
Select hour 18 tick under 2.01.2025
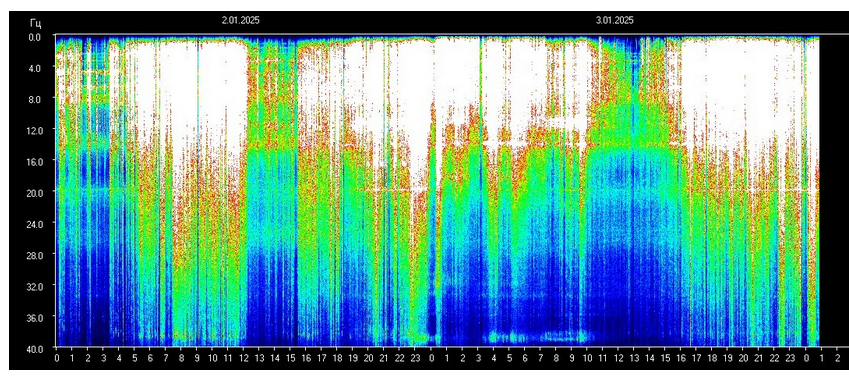pyautogui.click(x=337, y=358)
